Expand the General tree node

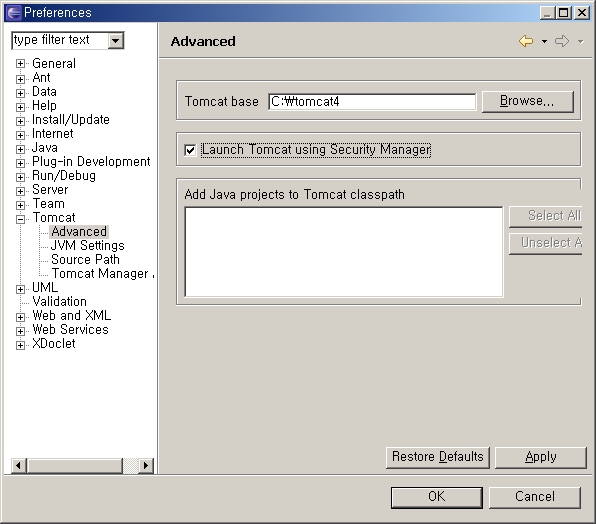[21, 64]
